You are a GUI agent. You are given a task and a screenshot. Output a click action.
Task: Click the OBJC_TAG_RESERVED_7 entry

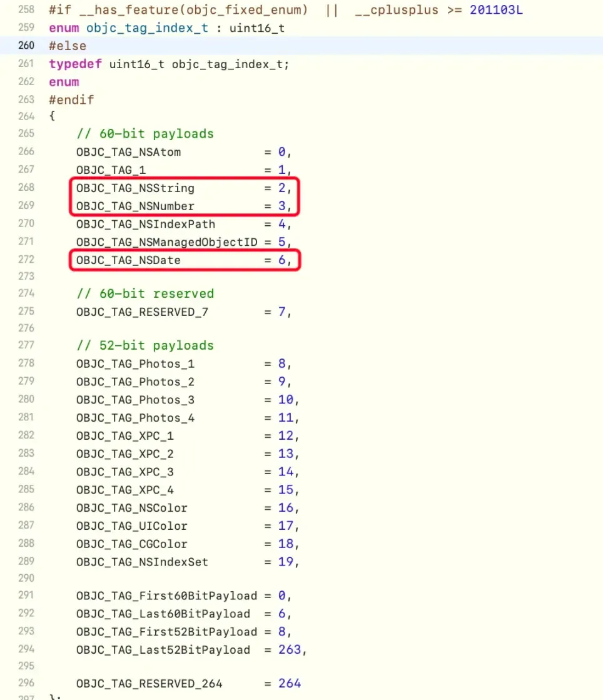[142, 312]
